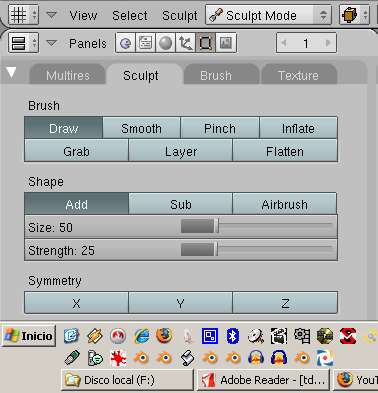Viewport: 378px width, 393px height.
Task: Open the 3D view window type selector
Action: (x=23, y=15)
